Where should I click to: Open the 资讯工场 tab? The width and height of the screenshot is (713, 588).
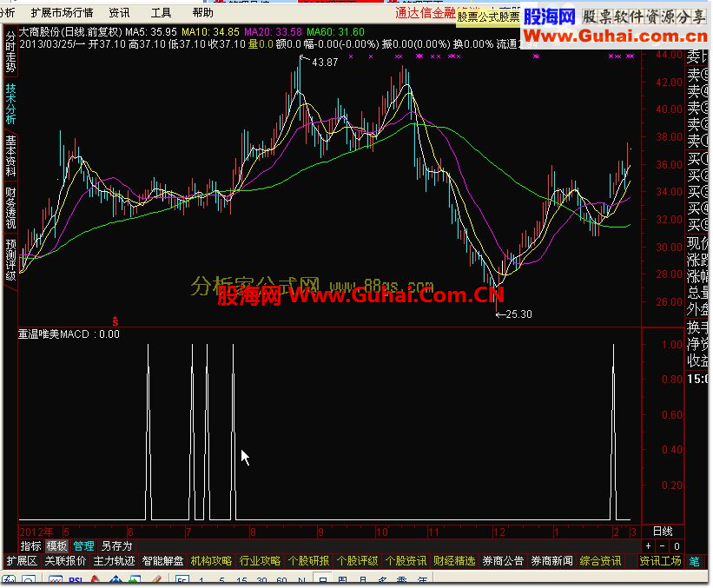click(660, 561)
